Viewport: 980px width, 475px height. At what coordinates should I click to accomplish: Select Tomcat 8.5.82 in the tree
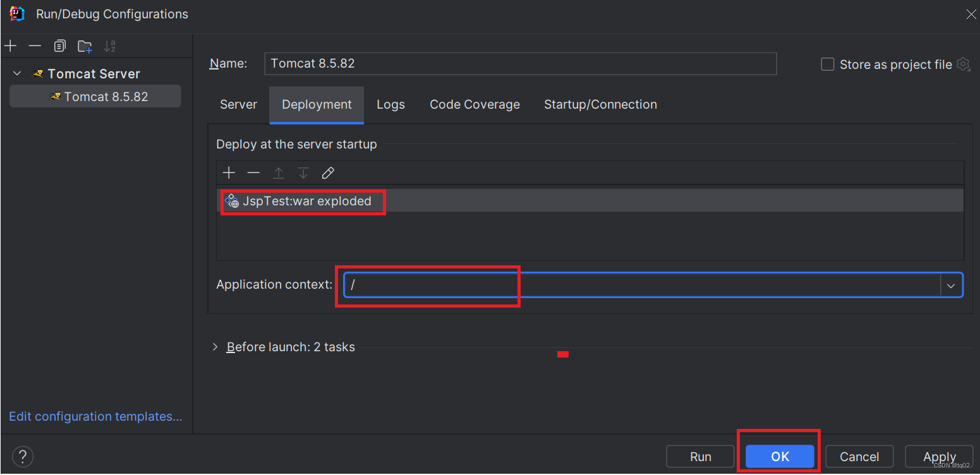click(x=95, y=97)
